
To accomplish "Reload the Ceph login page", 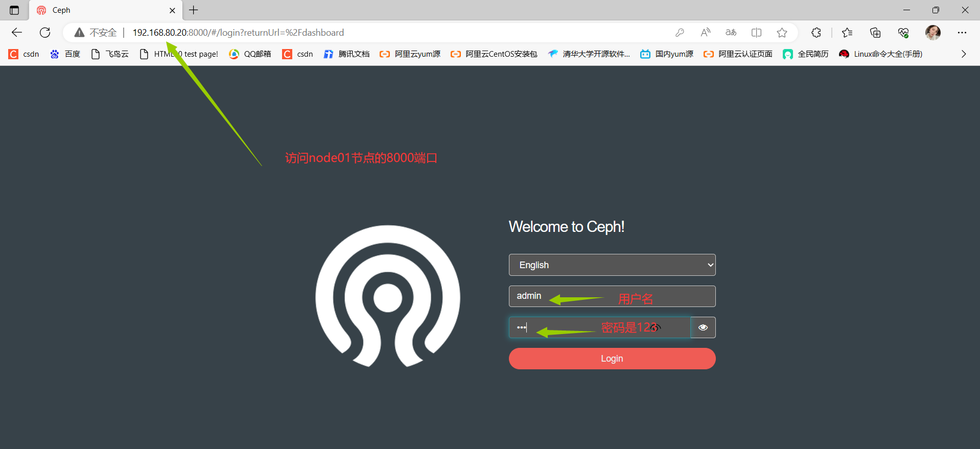I will click(x=45, y=33).
